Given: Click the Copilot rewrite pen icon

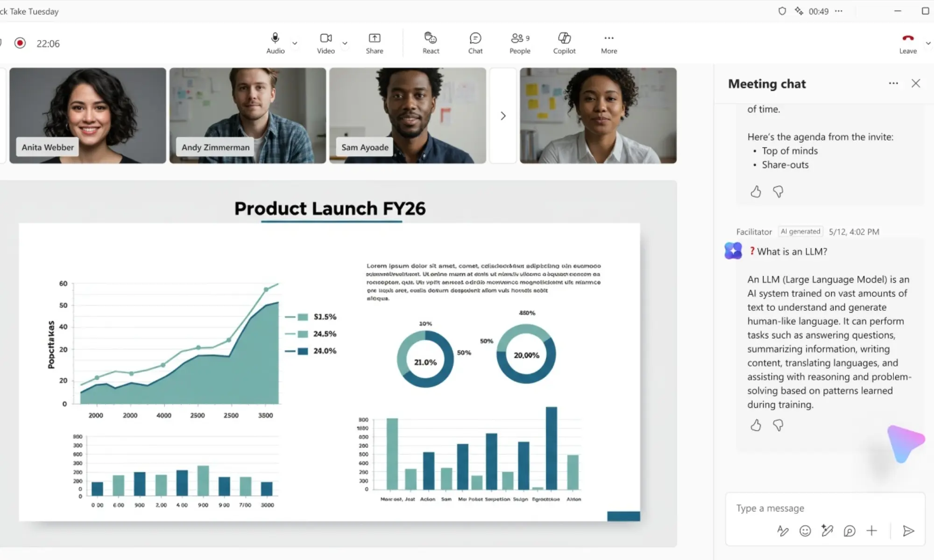Looking at the screenshot, I should pyautogui.click(x=827, y=531).
